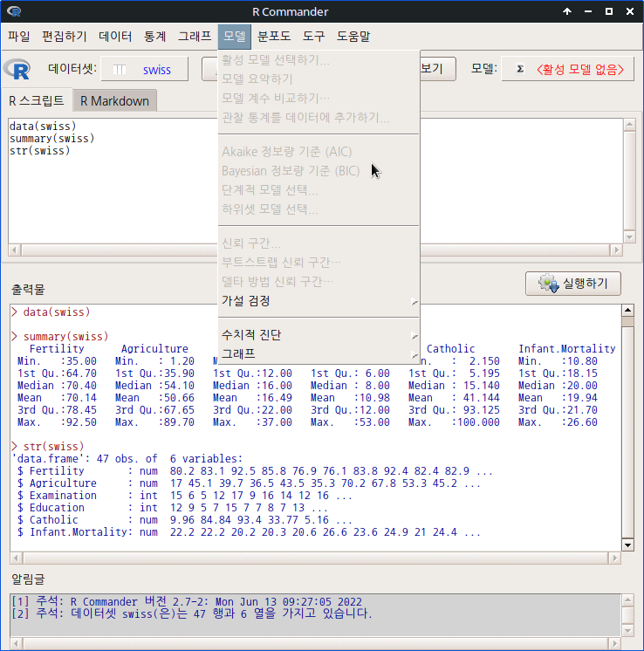Click the dataset table icon beside swiss
The width and height of the screenshot is (644, 651).
click(x=120, y=69)
